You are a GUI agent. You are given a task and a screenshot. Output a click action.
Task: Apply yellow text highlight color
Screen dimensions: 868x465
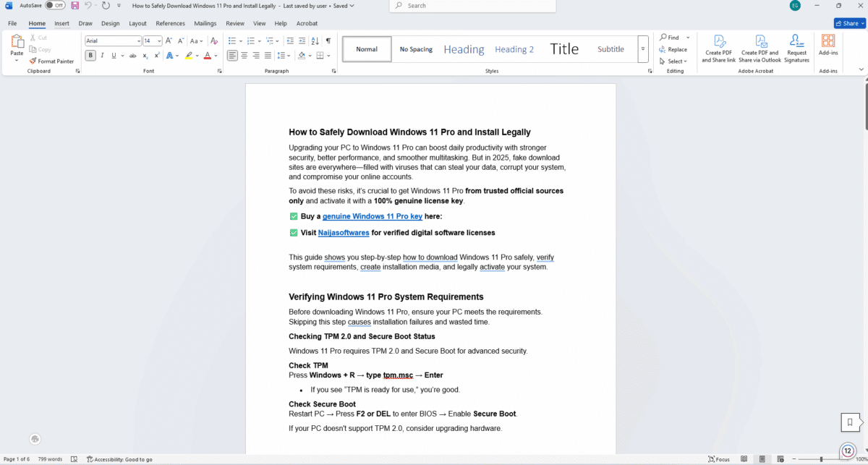(x=189, y=55)
